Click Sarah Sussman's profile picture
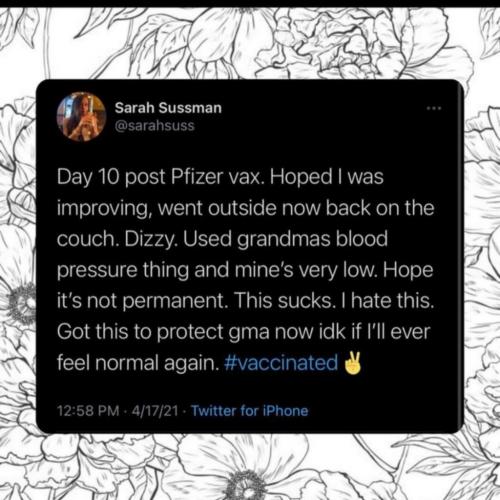This screenshot has width=500, height=500. coord(81,117)
